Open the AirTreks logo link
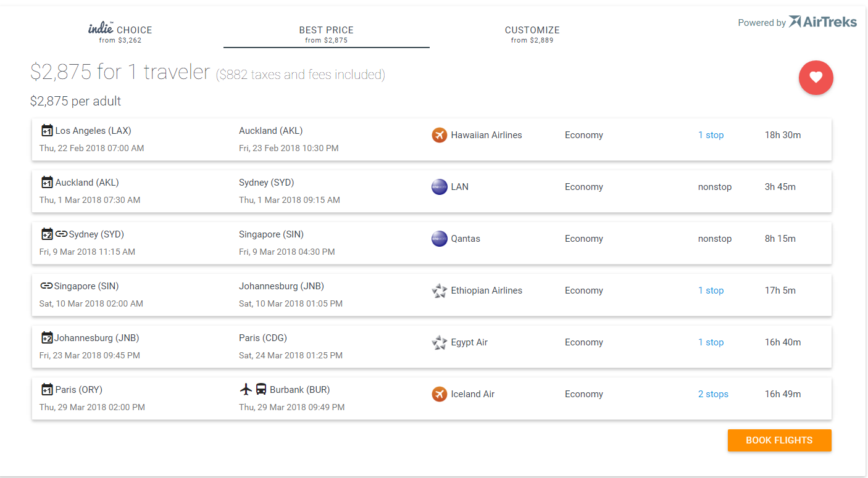868x478 pixels. [x=823, y=22]
